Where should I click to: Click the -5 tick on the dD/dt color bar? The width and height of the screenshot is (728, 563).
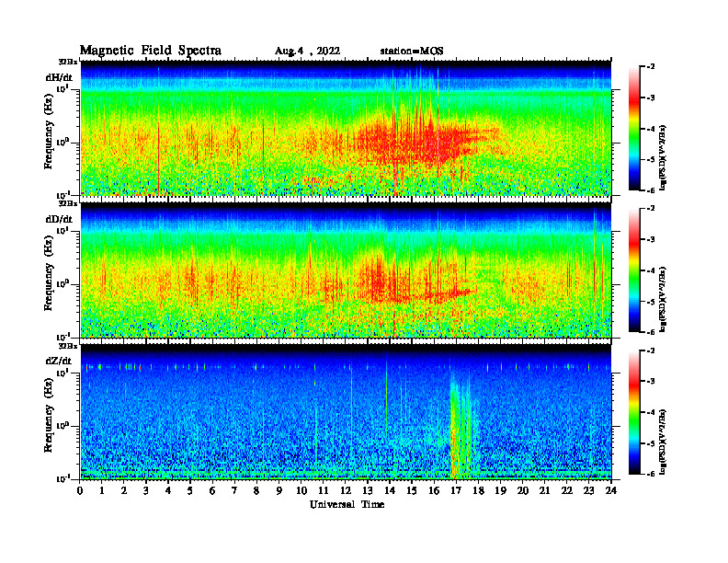(x=652, y=302)
